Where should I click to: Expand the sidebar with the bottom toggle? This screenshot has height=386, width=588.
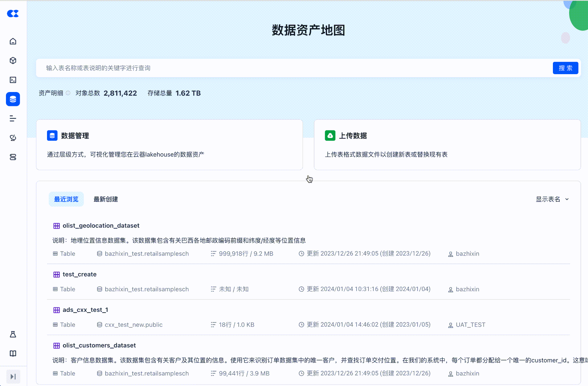coord(13,377)
